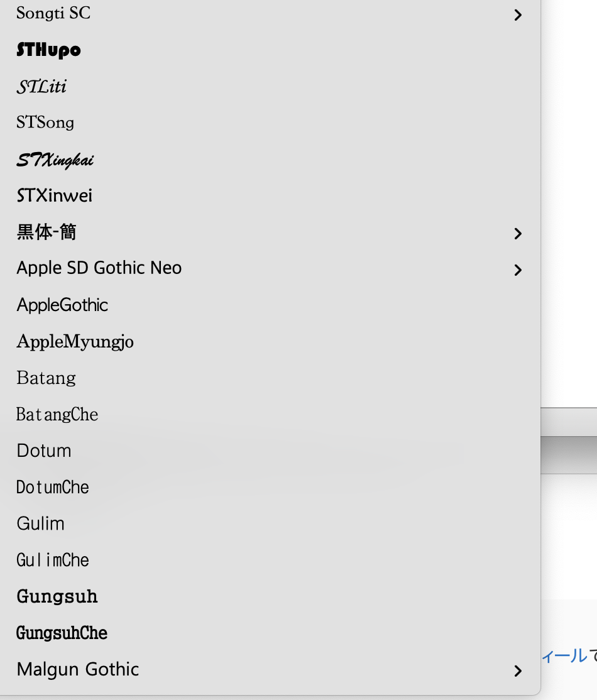Select GungsuhChe font item
This screenshot has width=597, height=700.
[x=62, y=633]
